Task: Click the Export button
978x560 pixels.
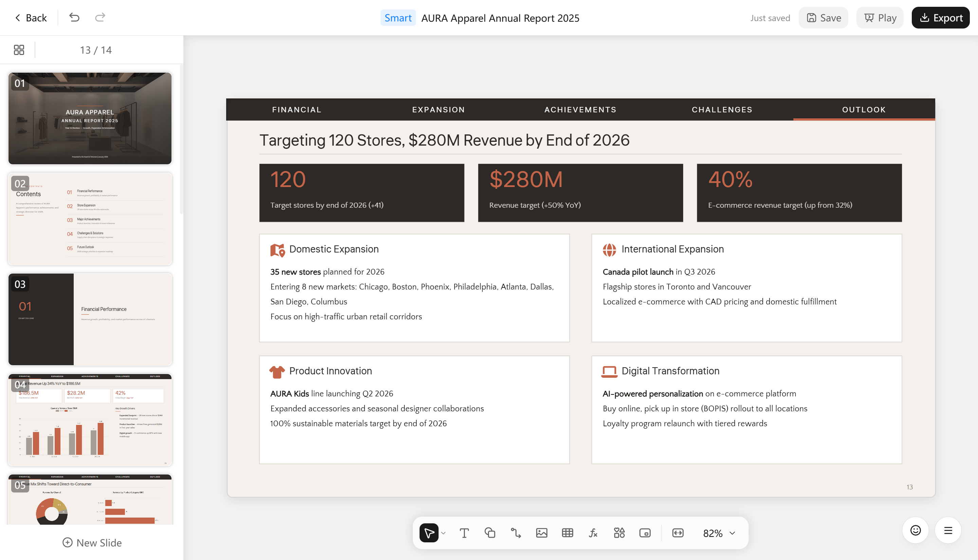Action: (x=940, y=18)
